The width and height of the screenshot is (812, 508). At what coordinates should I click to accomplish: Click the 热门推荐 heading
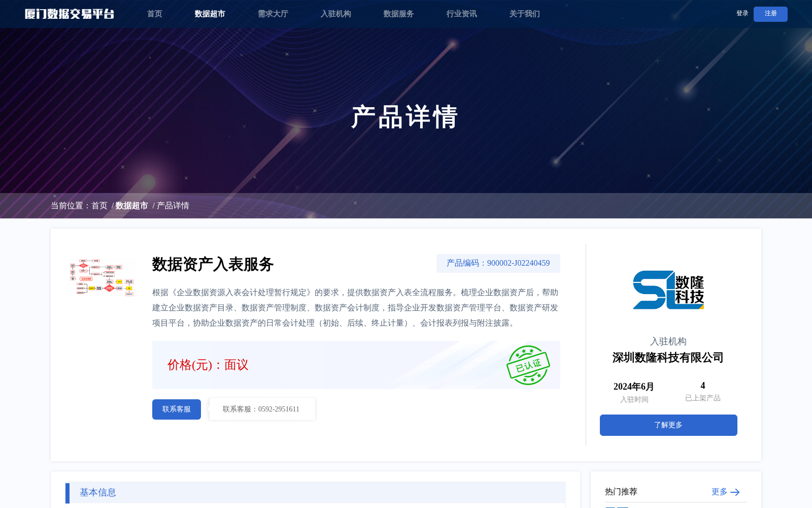[621, 492]
